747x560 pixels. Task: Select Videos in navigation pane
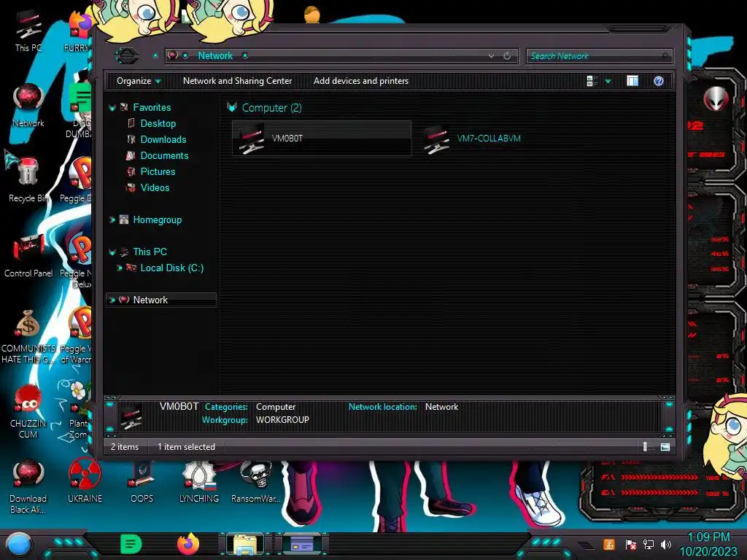click(155, 187)
